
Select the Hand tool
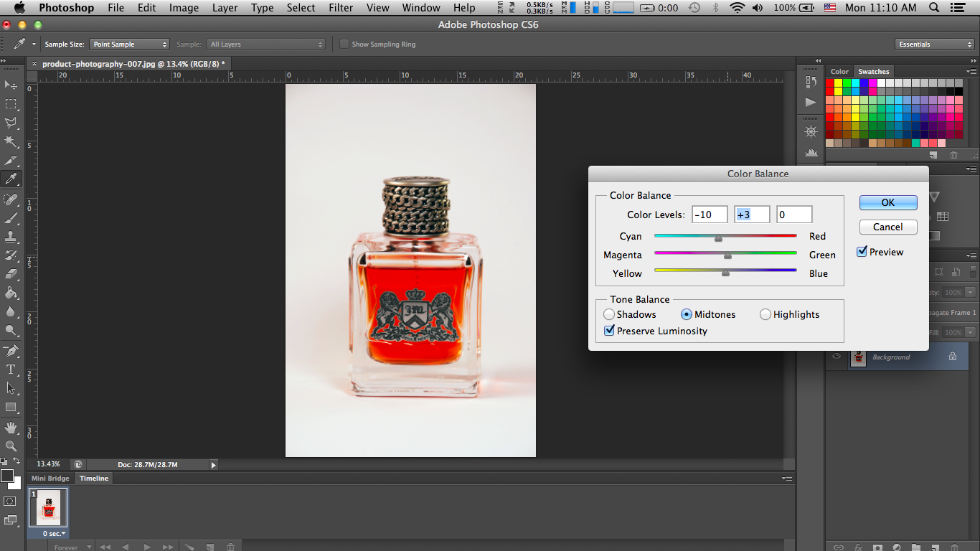tap(11, 428)
